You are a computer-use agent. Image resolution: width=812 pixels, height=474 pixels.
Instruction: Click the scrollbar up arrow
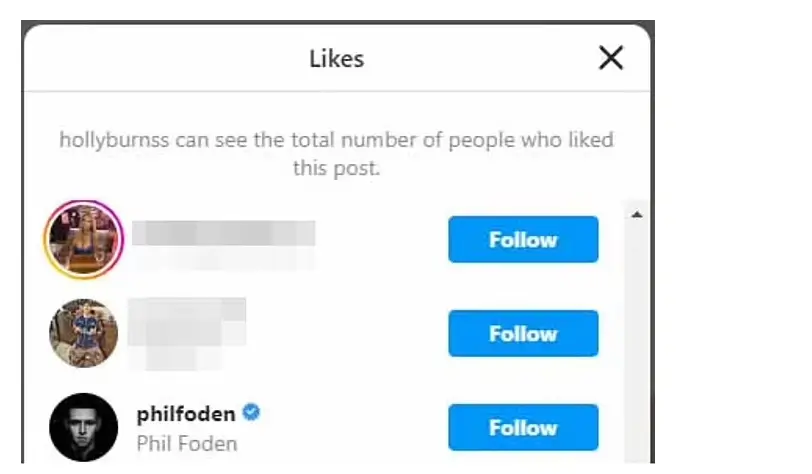(x=637, y=214)
